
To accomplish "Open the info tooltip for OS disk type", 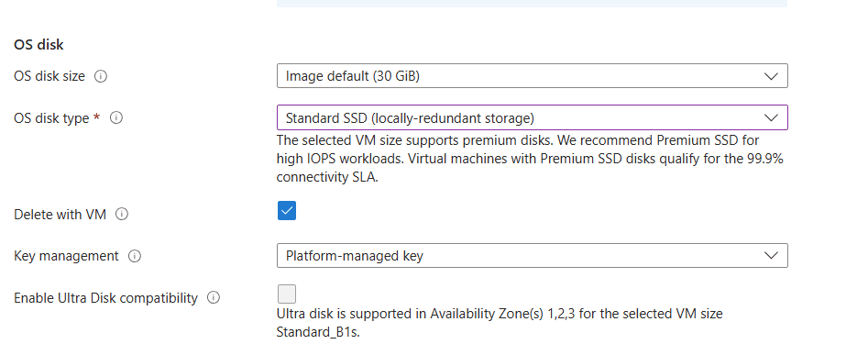I will click(x=116, y=118).
